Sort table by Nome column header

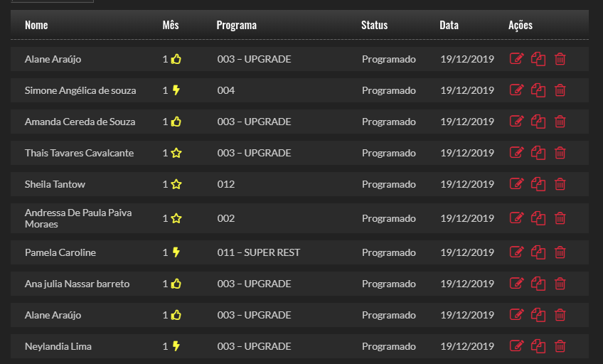pos(36,25)
